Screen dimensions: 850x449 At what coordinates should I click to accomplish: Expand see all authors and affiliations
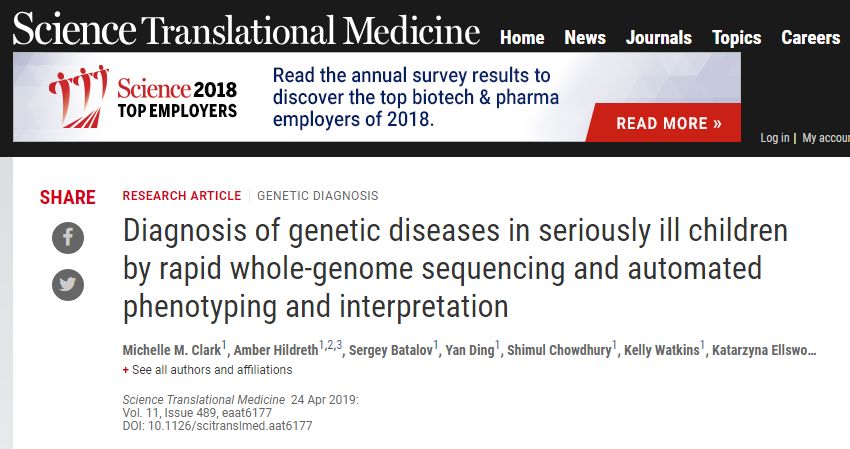[211, 370]
